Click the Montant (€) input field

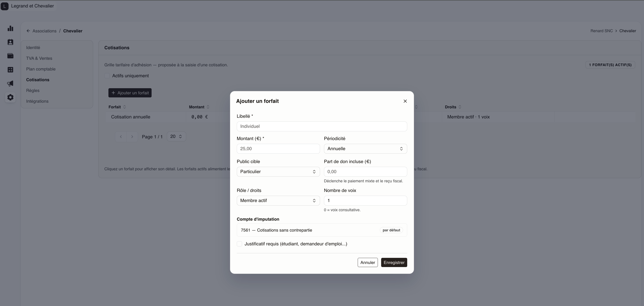point(278,149)
